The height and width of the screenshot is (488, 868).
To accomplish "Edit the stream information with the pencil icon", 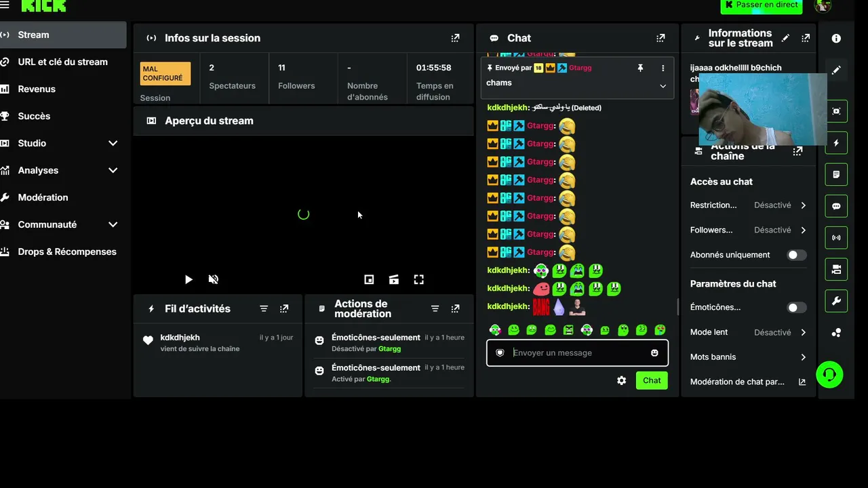I will (785, 38).
